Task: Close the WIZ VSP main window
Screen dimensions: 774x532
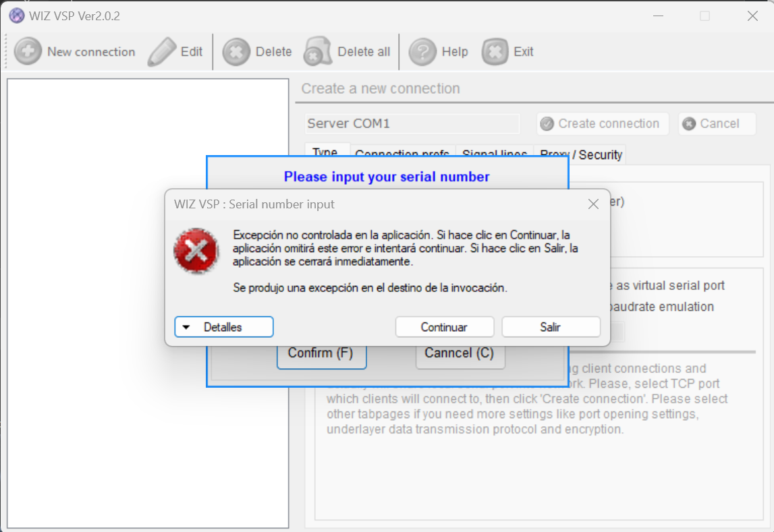Action: click(752, 16)
